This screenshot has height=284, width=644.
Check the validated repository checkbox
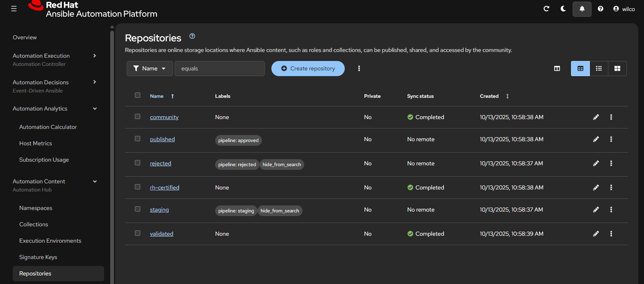[x=138, y=233]
